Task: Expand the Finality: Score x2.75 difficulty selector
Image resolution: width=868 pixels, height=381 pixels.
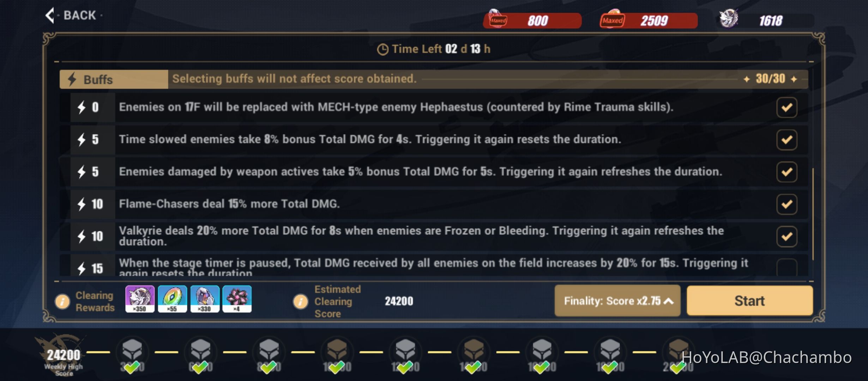Action: [617, 301]
